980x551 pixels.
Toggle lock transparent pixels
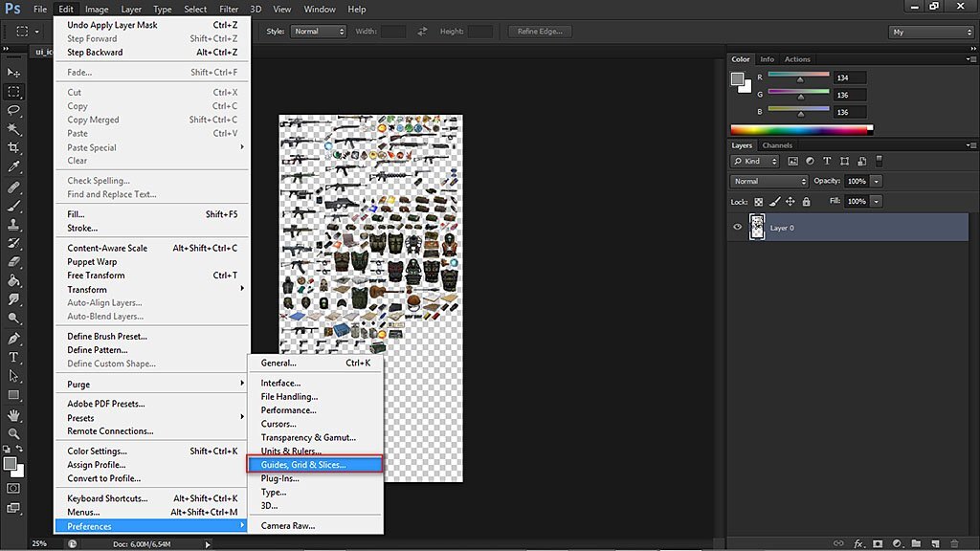point(759,202)
